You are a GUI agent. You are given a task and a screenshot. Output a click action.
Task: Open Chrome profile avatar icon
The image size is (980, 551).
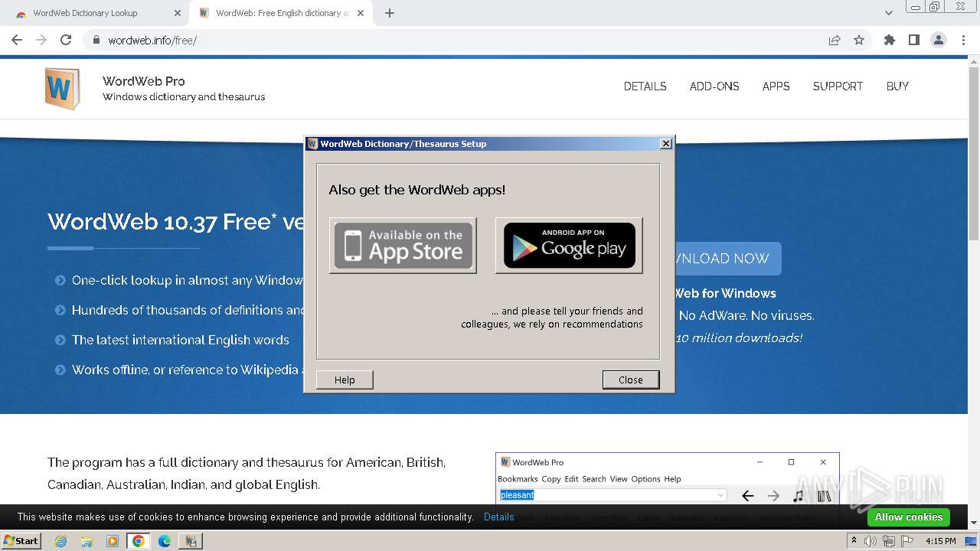click(x=939, y=40)
